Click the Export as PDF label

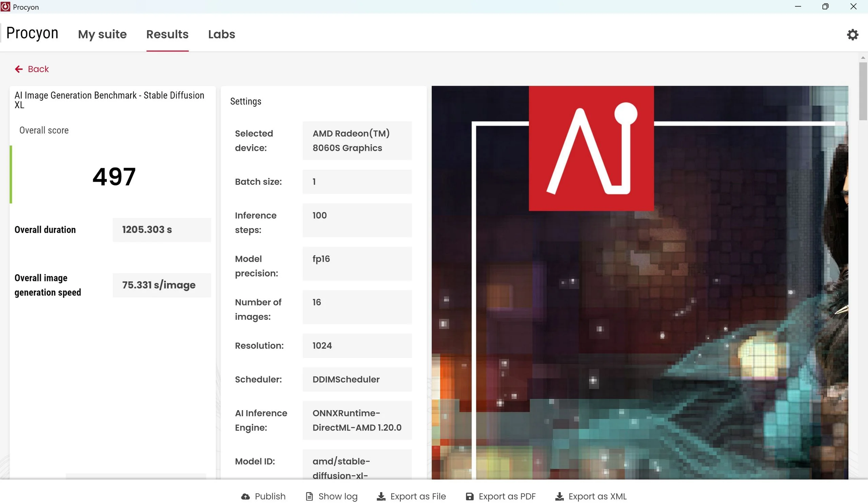(x=507, y=496)
